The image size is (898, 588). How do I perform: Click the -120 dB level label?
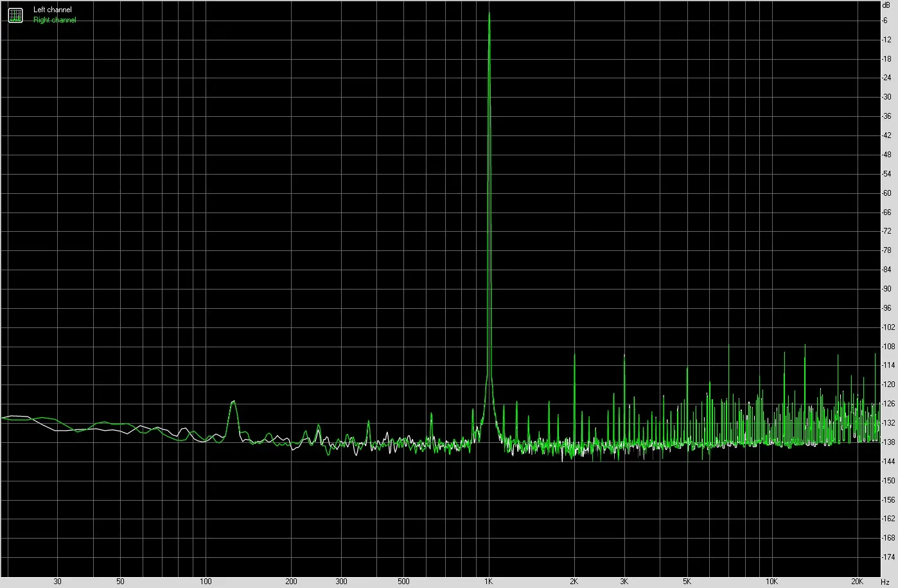tap(888, 385)
